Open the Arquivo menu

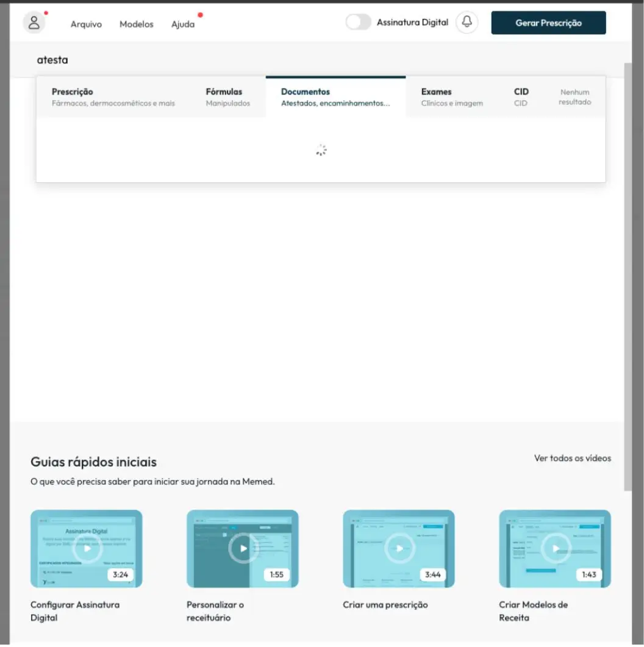coord(86,24)
